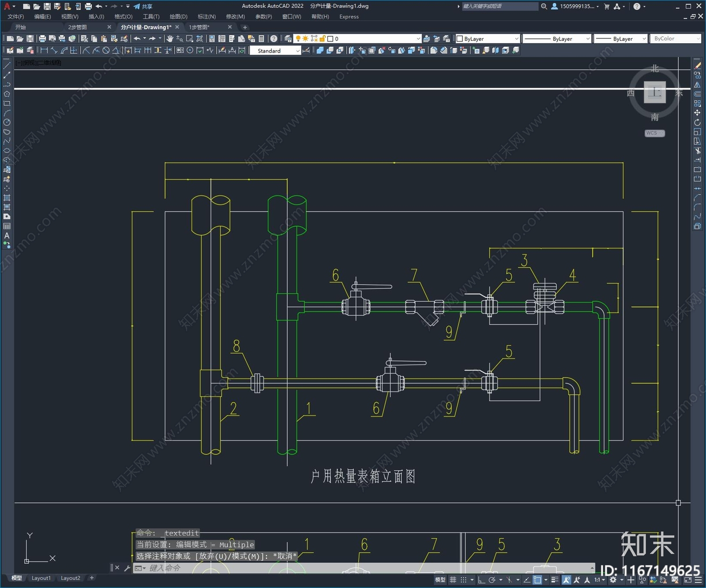Switch to the 开始 start tab
Screen dimensions: 706x588
pyautogui.click(x=20, y=27)
